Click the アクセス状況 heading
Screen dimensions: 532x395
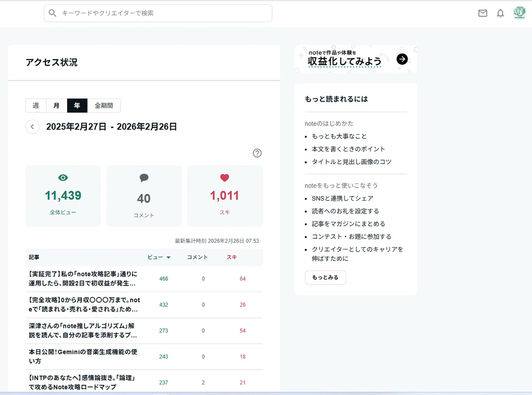[51, 63]
